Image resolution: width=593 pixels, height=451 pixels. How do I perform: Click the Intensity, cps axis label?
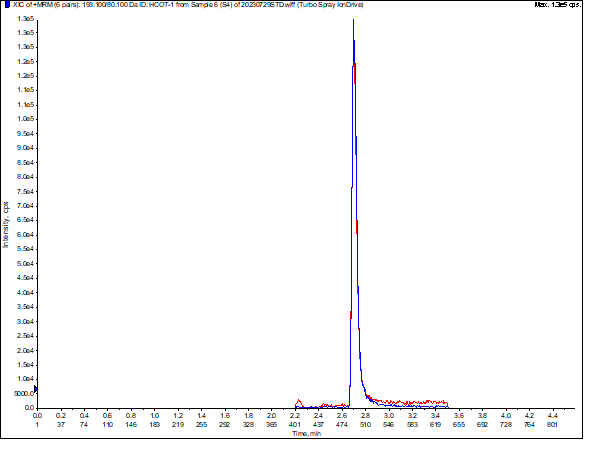coord(5,225)
